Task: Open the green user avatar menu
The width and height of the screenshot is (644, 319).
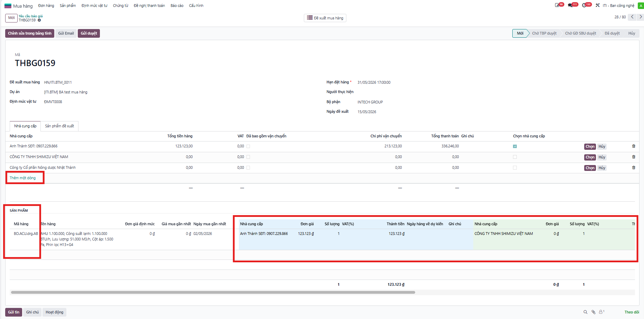Action: coord(641,6)
